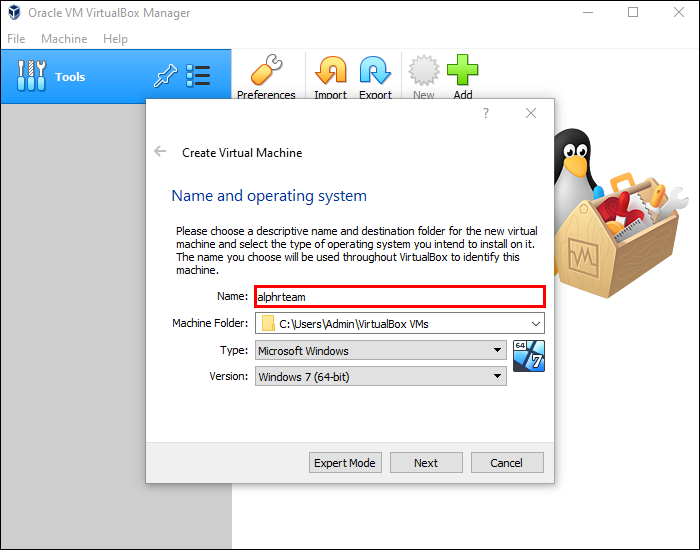Click the Import appliance icon
Screen dimensions: 700x550
click(330, 71)
